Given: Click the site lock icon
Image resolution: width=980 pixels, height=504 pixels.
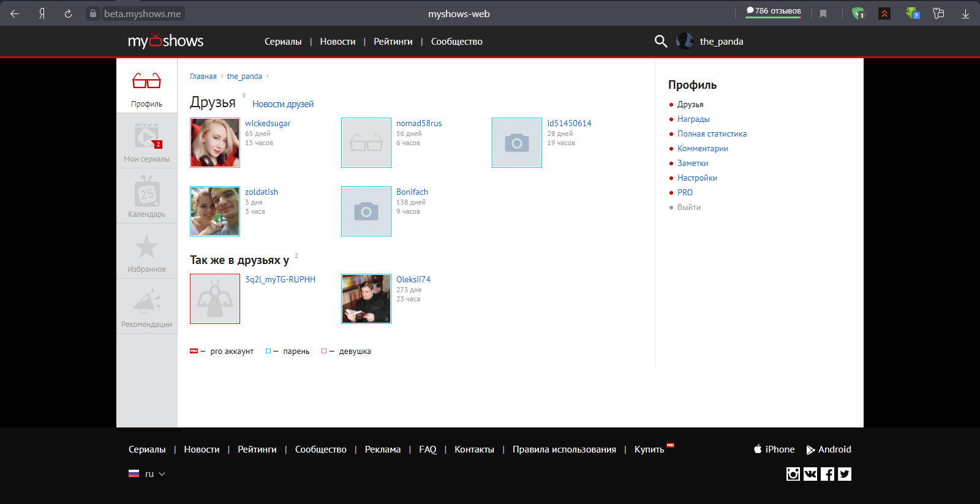Looking at the screenshot, I should coord(92,13).
